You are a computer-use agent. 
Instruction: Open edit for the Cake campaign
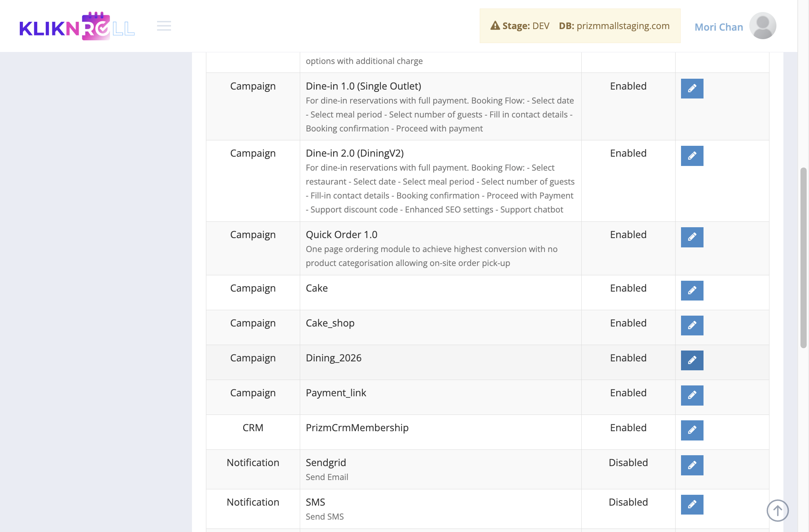(692, 290)
